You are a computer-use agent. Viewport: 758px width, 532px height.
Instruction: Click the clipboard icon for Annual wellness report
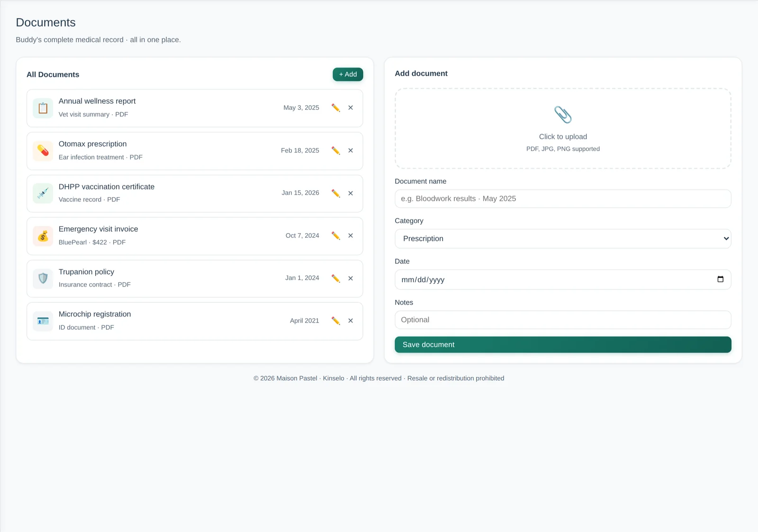43,108
